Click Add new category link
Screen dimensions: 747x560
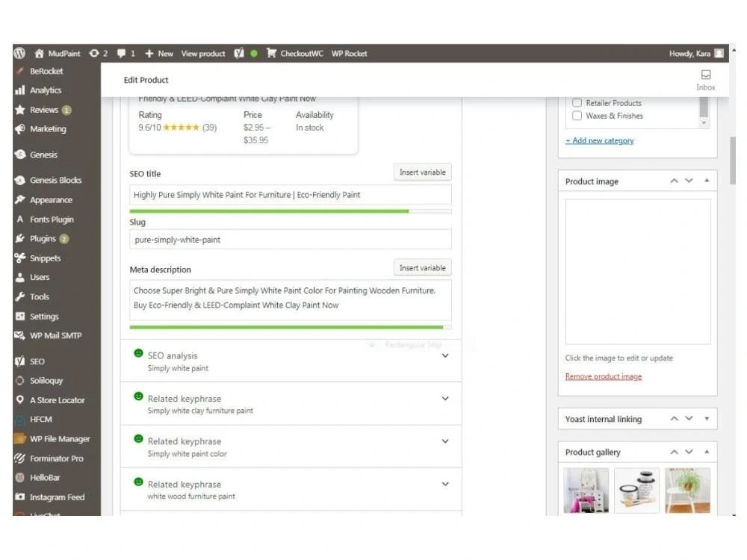pos(599,140)
